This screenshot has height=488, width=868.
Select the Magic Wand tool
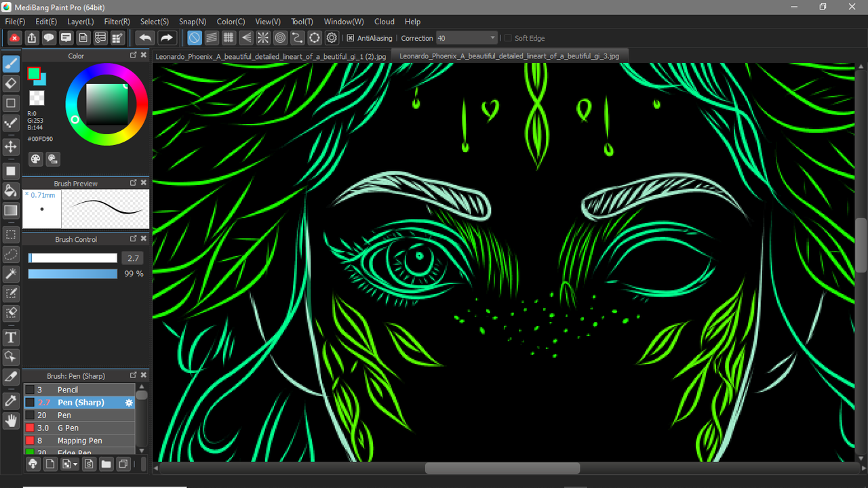[11, 274]
